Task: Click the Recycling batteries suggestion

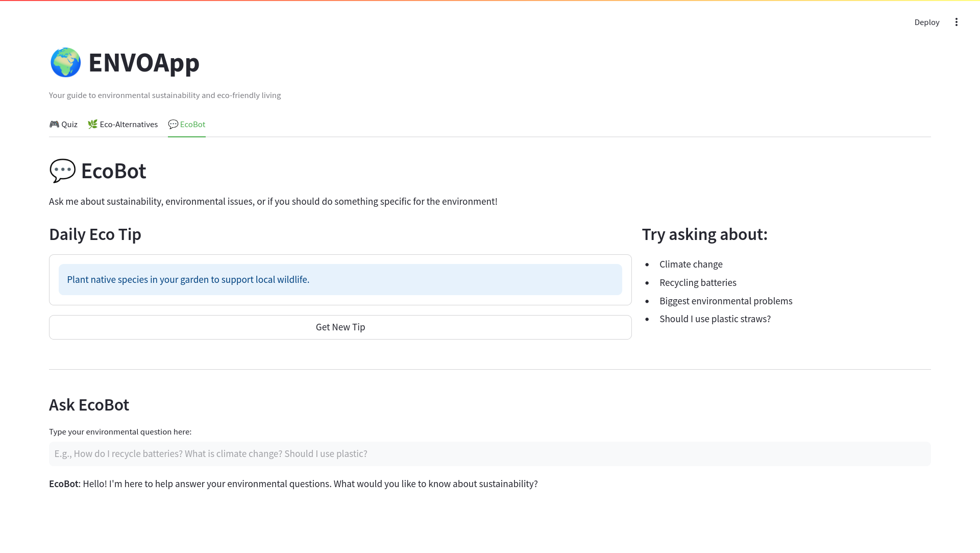Action: click(x=698, y=282)
